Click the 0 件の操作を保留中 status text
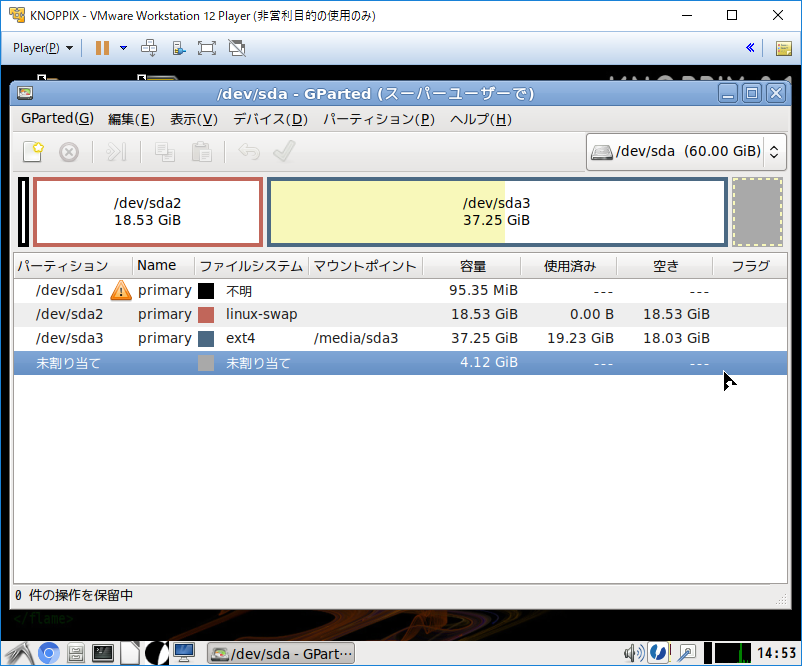This screenshot has width=802, height=666. tap(74, 595)
